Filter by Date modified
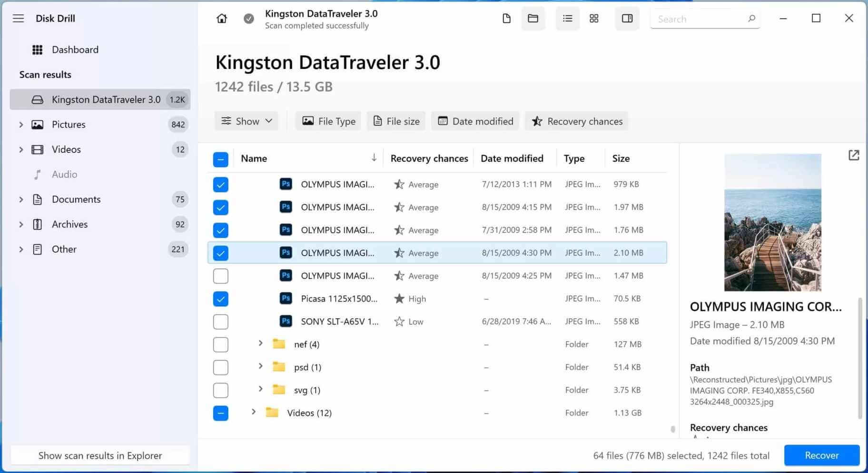The width and height of the screenshot is (868, 473). 475,121
